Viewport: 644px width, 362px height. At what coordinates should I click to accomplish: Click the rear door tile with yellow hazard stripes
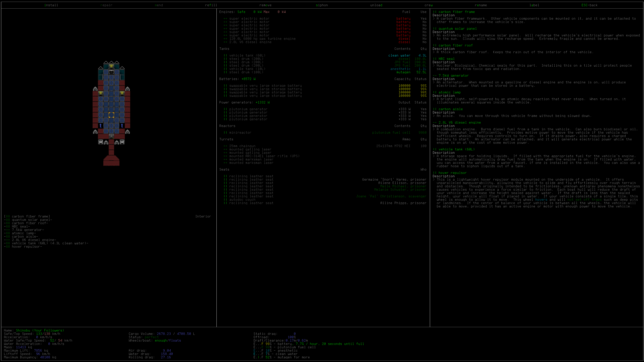click(111, 136)
